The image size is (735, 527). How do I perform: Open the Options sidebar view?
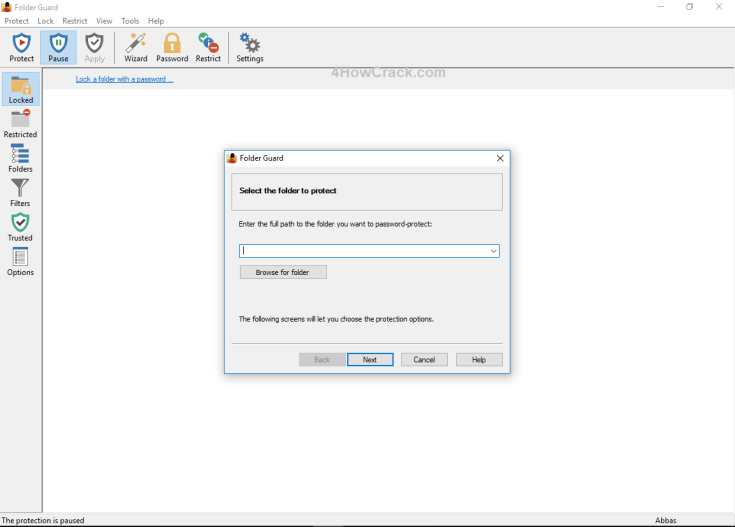coord(20,262)
